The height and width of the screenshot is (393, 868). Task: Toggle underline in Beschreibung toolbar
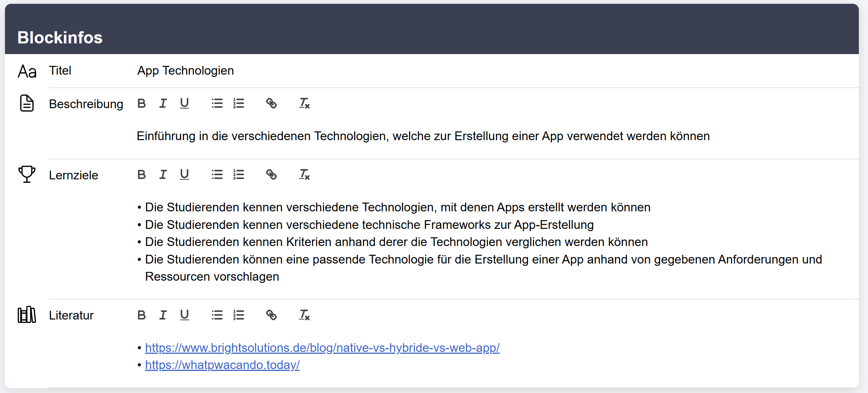click(185, 103)
